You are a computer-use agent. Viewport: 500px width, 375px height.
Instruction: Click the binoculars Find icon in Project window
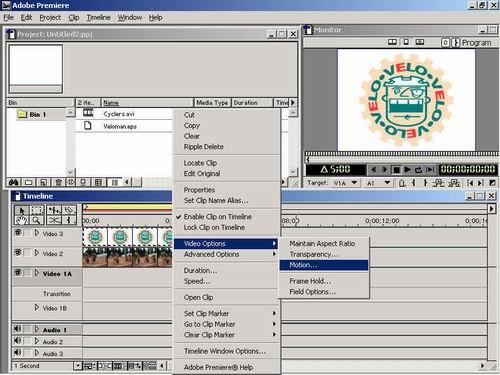pyautogui.click(x=14, y=182)
